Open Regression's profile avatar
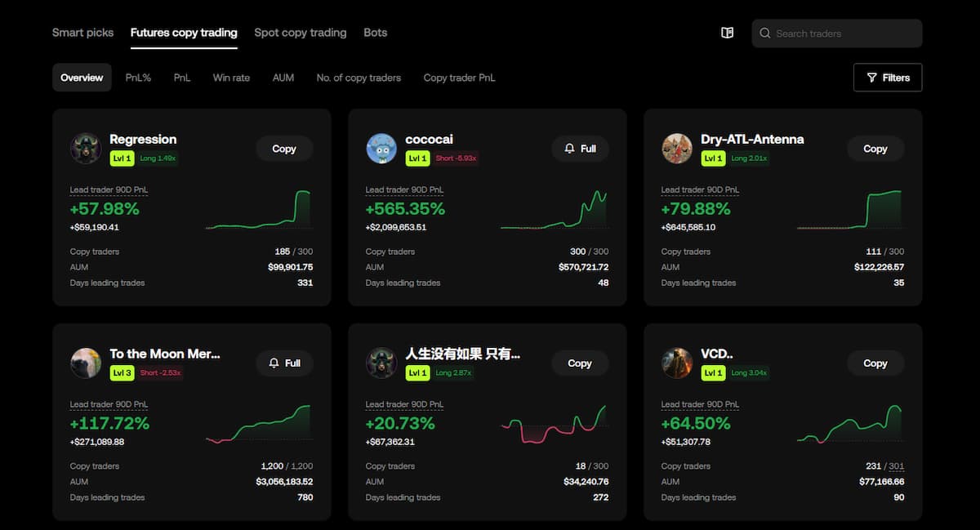The image size is (980, 530). (86, 149)
